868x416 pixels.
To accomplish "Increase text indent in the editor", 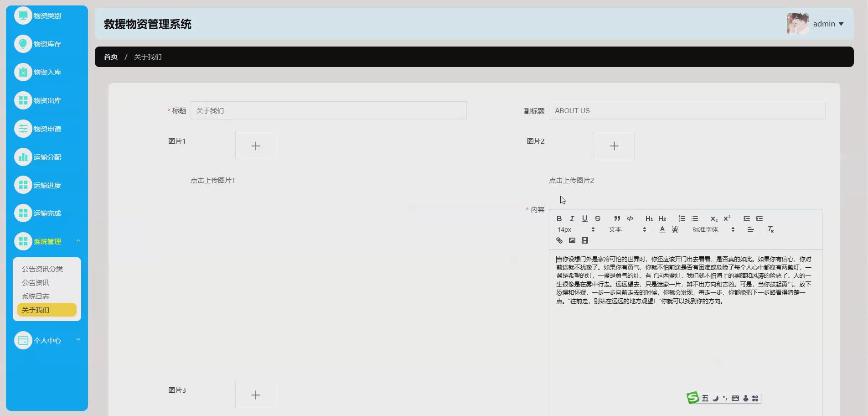I will coord(759,218).
